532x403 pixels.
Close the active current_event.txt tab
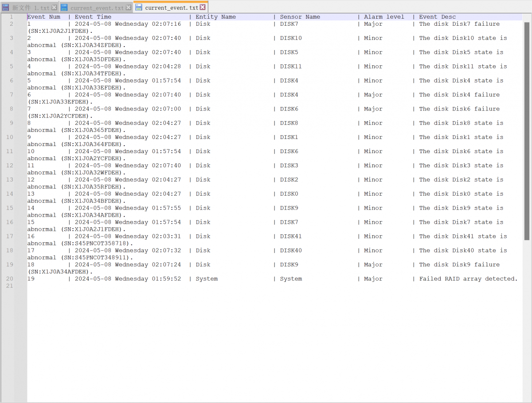(x=203, y=8)
